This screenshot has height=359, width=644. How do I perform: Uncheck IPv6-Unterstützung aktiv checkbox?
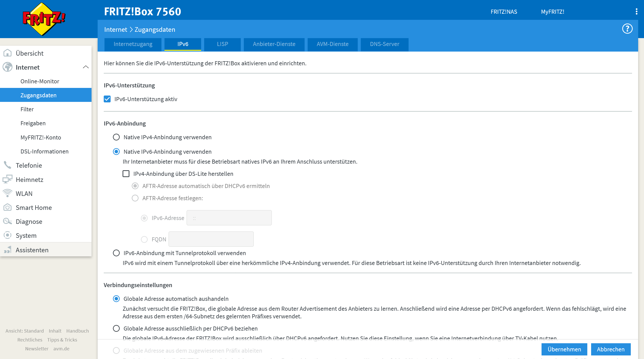pyautogui.click(x=107, y=99)
